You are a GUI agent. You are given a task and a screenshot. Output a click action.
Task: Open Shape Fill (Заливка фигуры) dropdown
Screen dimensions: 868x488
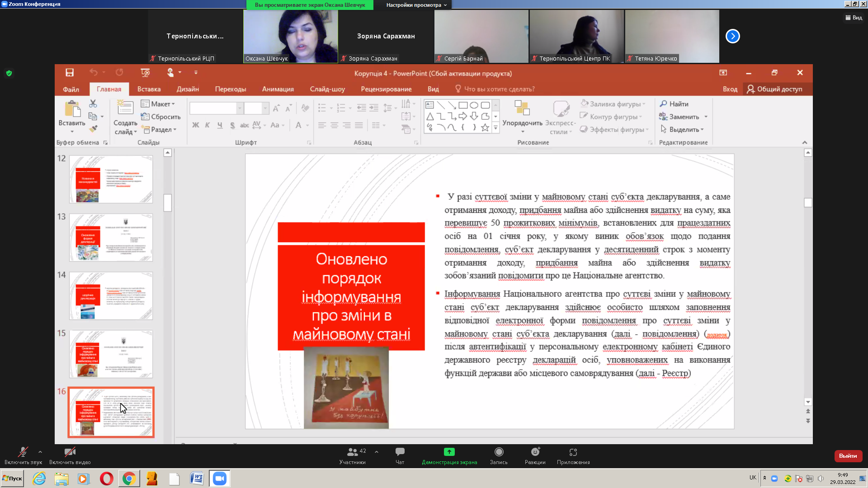pos(613,104)
